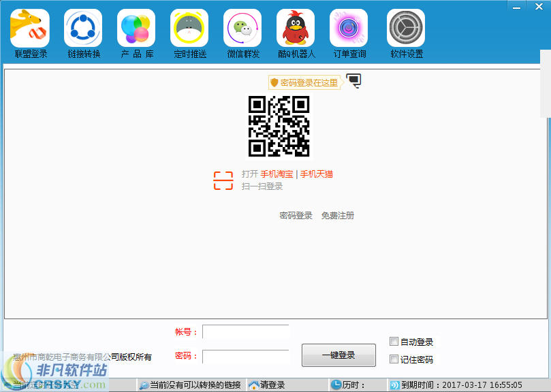Open the 链接转换 share icon
The image size is (551, 392).
tap(83, 28)
